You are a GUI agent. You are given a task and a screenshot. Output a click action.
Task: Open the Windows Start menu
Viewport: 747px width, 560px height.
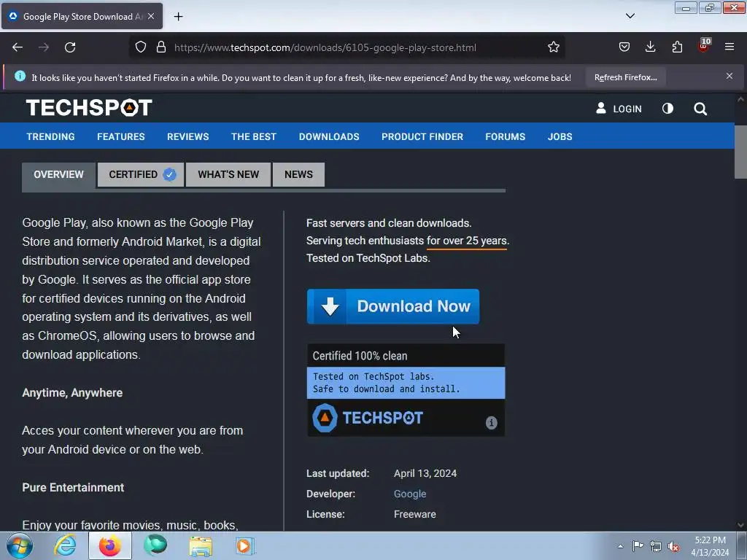[x=20, y=545]
